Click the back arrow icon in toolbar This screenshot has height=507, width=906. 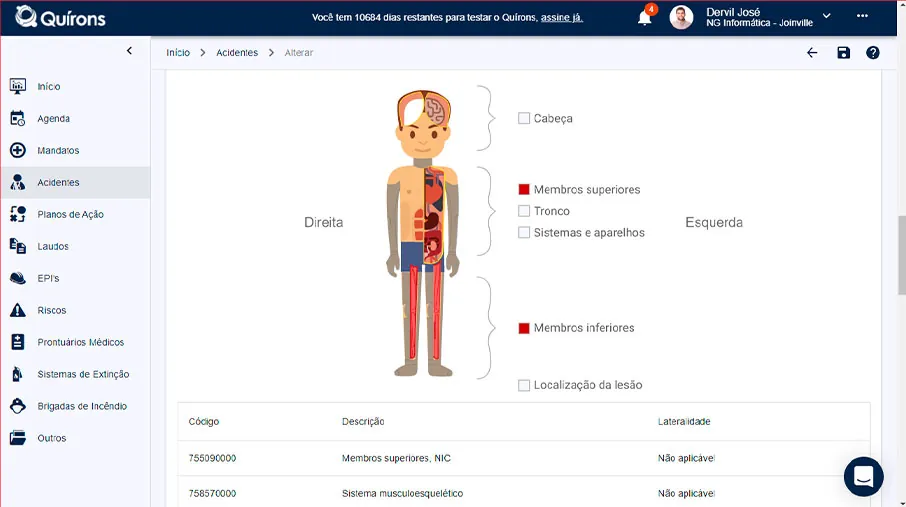(x=812, y=53)
